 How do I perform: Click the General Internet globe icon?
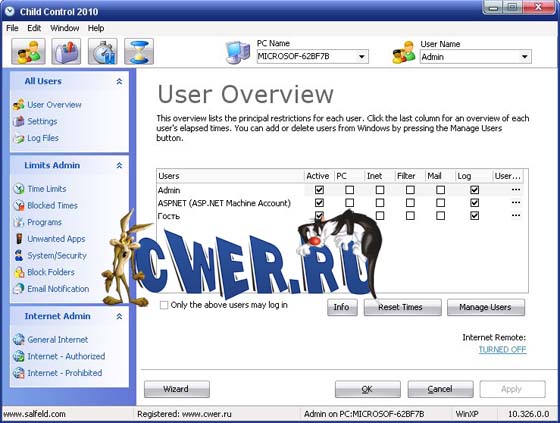(x=19, y=339)
